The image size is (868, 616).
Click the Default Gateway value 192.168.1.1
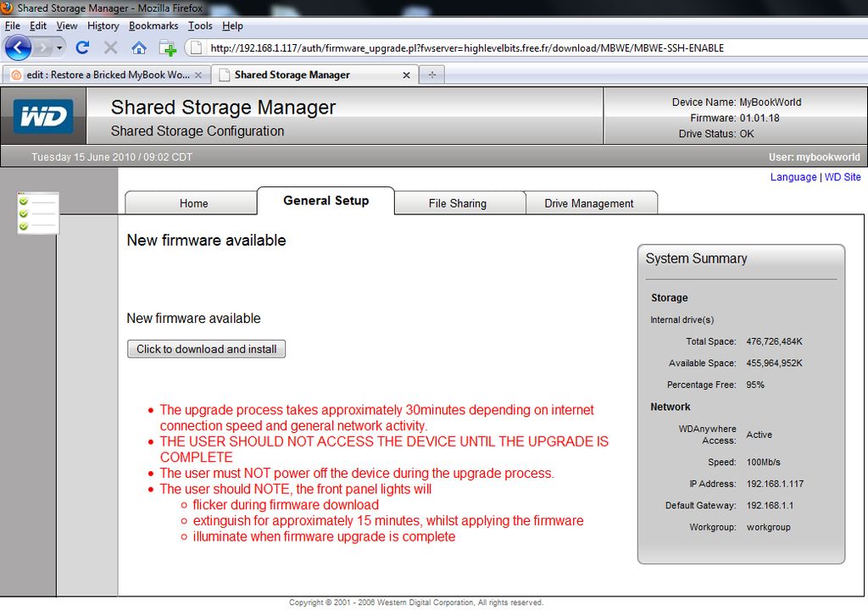pos(770,505)
